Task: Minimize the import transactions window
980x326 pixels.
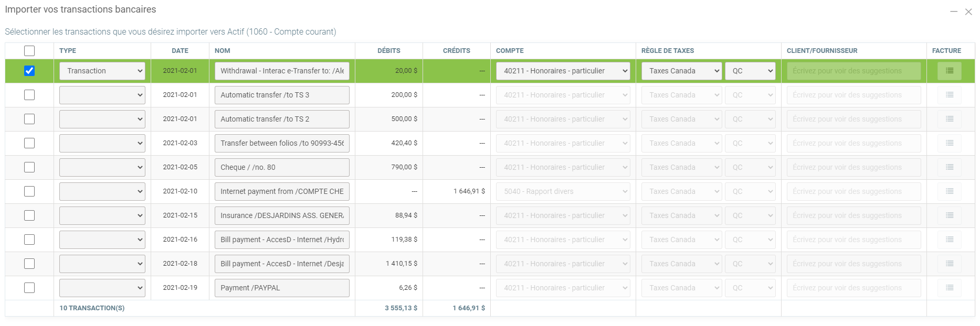Action: (953, 12)
